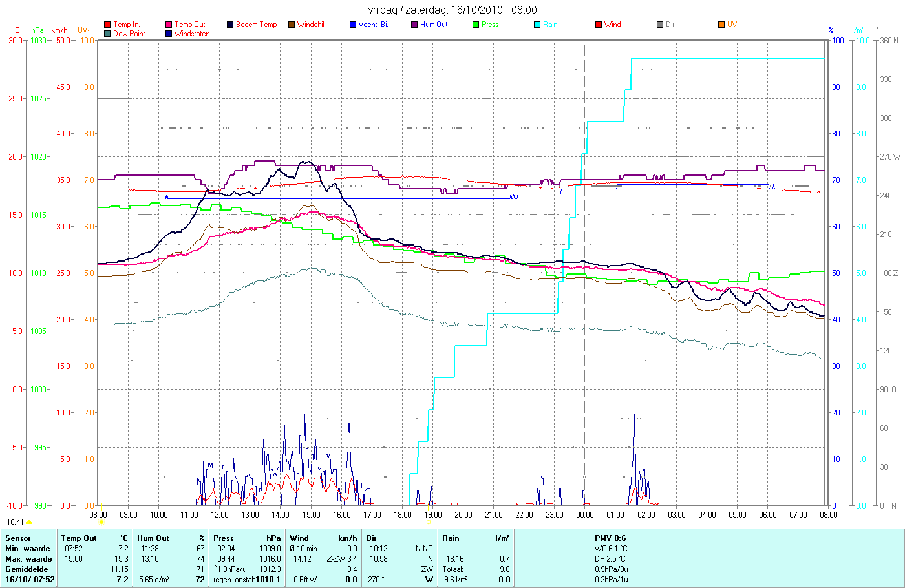Click the blue Vocht. Bi. legend square

pyautogui.click(x=353, y=25)
